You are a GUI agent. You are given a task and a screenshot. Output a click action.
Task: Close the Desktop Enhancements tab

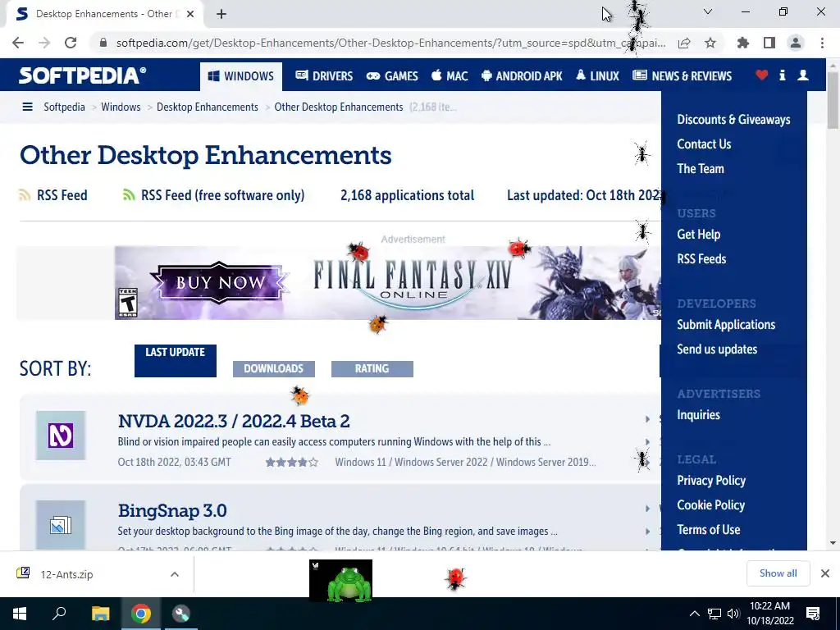tap(190, 14)
